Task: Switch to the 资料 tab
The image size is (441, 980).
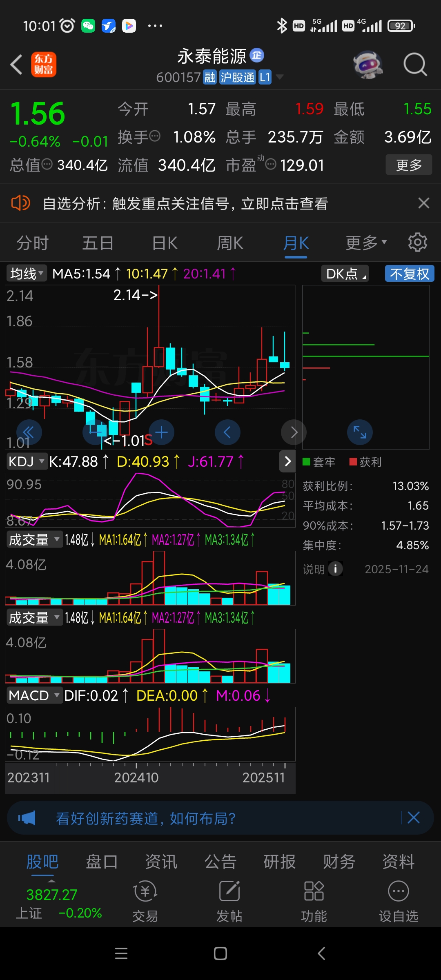Action: (x=399, y=862)
